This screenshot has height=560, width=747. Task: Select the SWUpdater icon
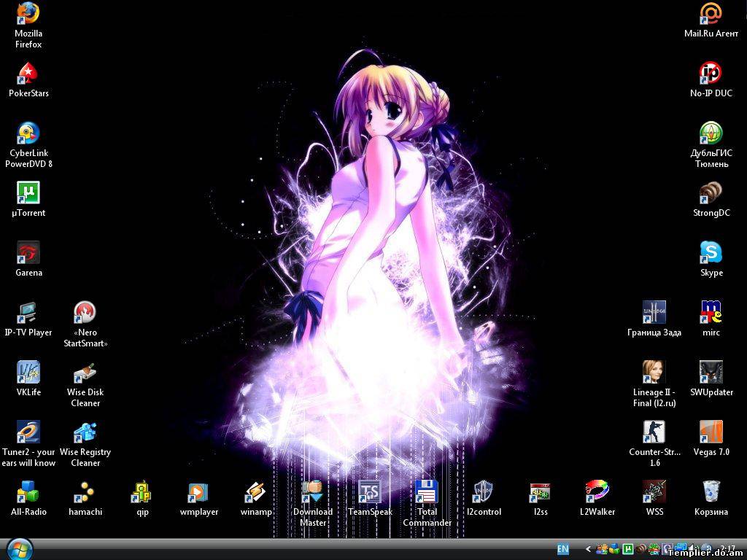click(711, 373)
